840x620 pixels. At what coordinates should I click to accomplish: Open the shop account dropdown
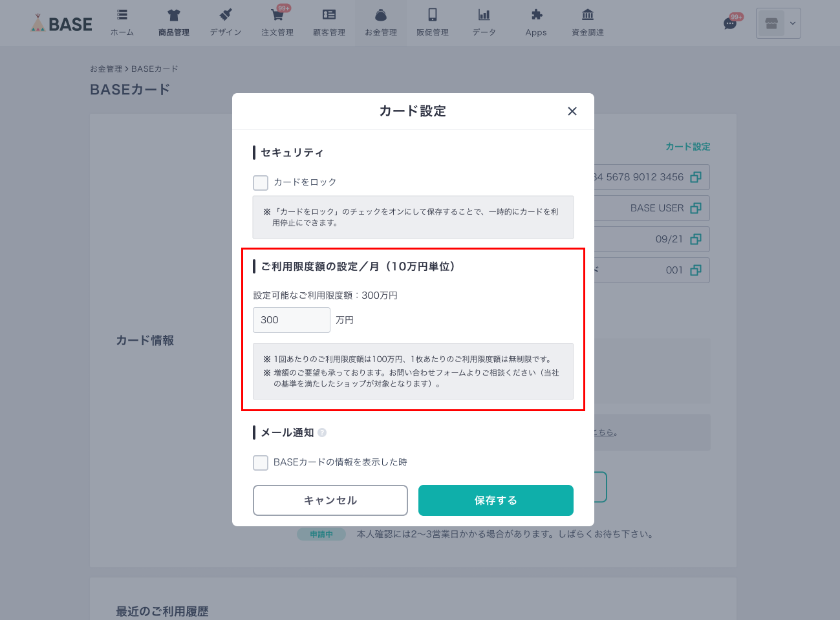tap(779, 23)
